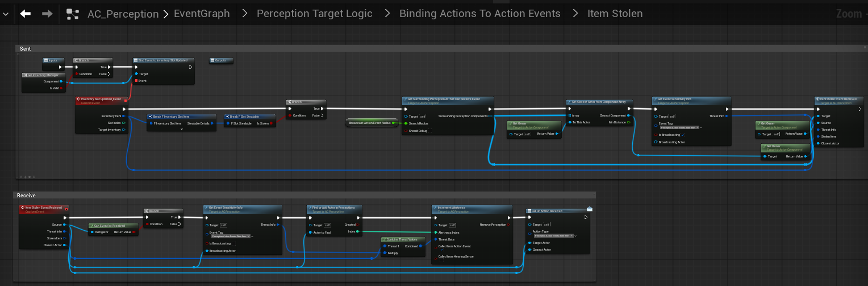Open Action Type dropdown on Call On Action Received
This screenshot has height=286, width=868.
(x=575, y=235)
